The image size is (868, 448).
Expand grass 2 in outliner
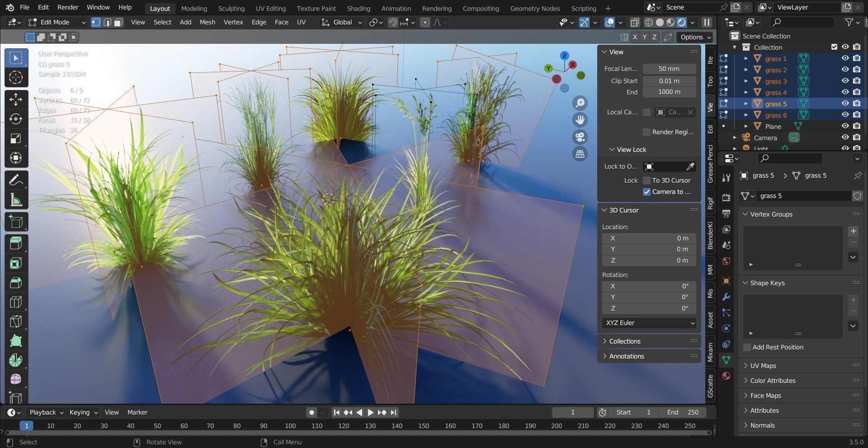tap(746, 70)
